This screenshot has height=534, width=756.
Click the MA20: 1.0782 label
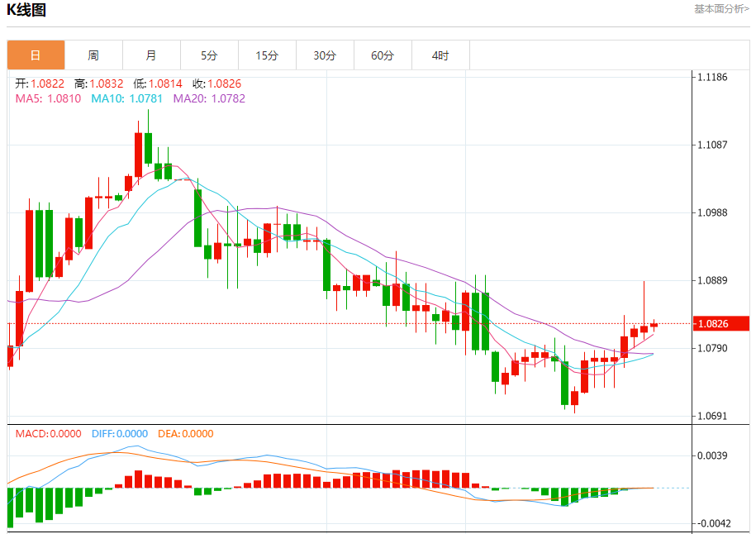click(209, 98)
